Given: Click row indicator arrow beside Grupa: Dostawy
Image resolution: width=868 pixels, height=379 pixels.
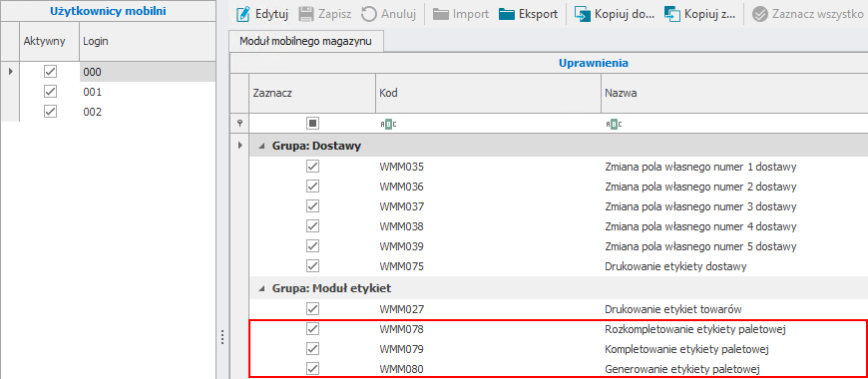Looking at the screenshot, I should [239, 146].
